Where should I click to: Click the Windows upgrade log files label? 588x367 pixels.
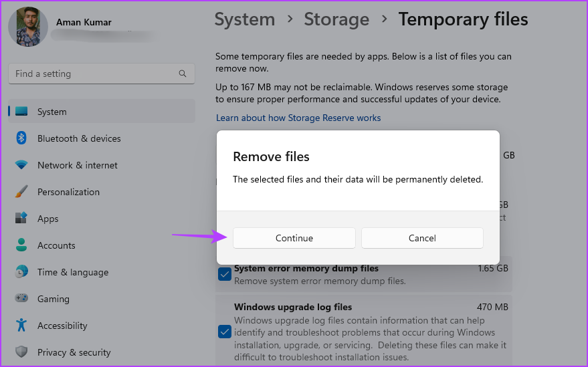coord(293,307)
